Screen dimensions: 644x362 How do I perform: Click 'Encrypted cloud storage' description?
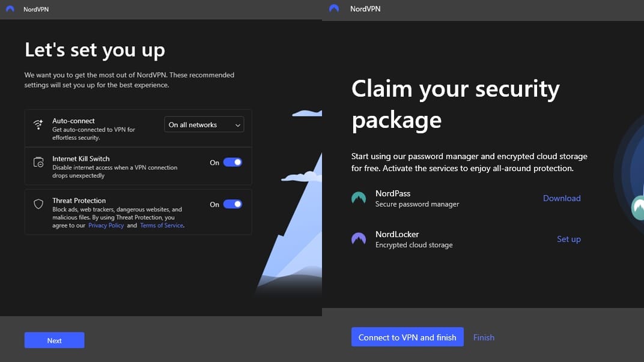(414, 245)
